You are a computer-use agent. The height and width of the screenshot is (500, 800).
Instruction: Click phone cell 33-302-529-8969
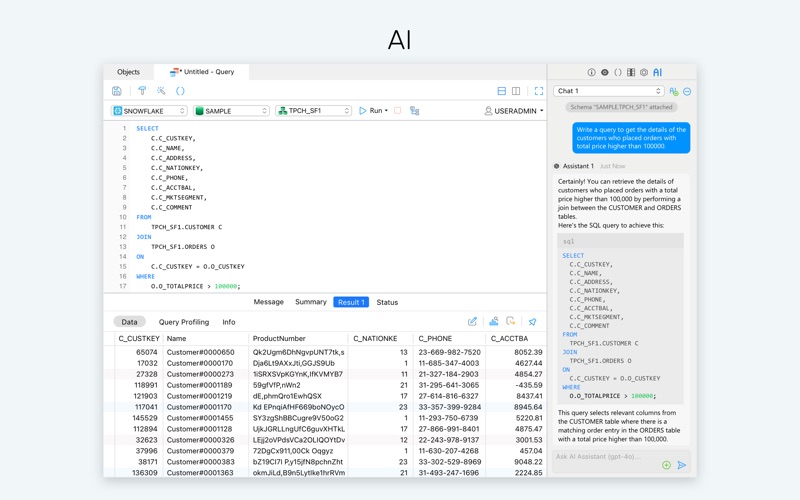pyautogui.click(x=449, y=462)
